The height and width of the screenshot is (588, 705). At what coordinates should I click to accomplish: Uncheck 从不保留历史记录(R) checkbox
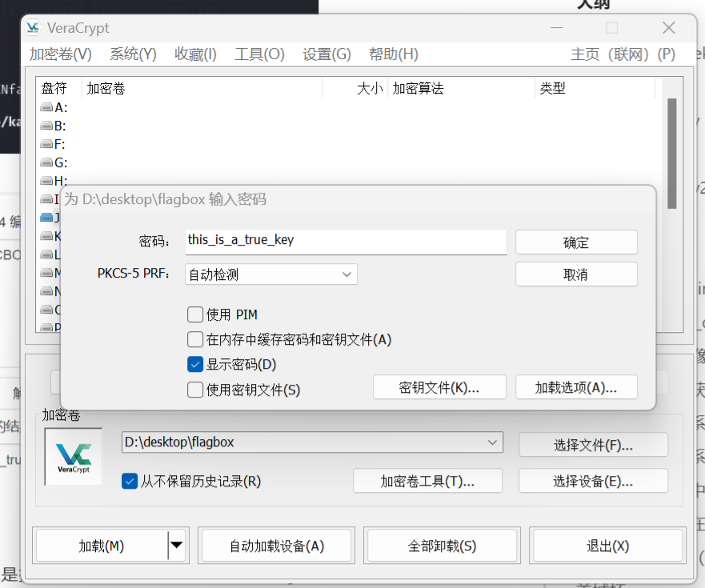130,481
